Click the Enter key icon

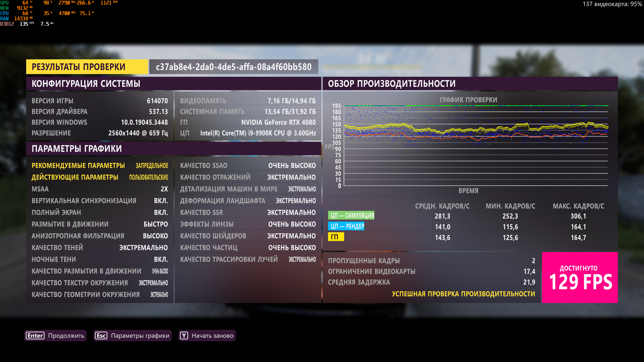[35, 336]
